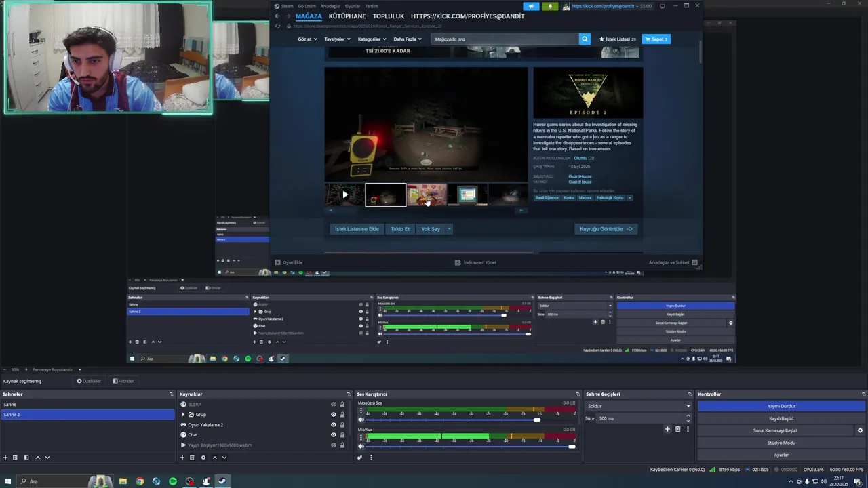Open Steam notifications bell icon
The height and width of the screenshot is (488, 868).
[x=550, y=6]
